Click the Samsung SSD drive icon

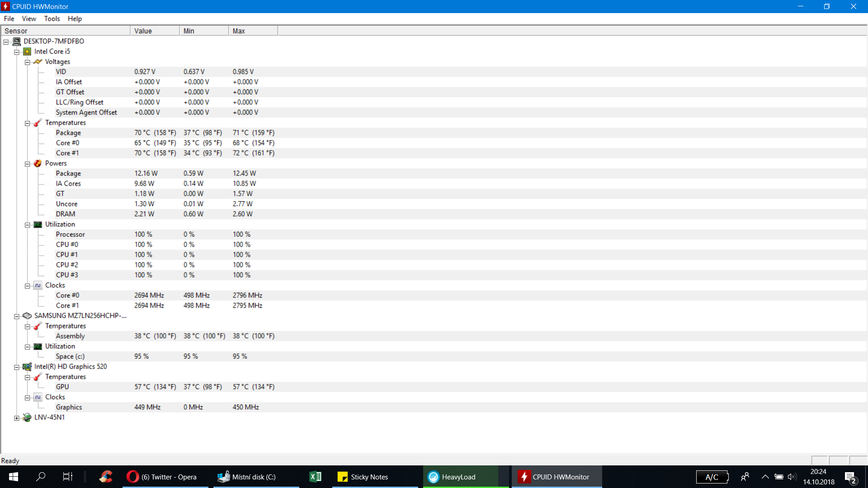point(27,316)
